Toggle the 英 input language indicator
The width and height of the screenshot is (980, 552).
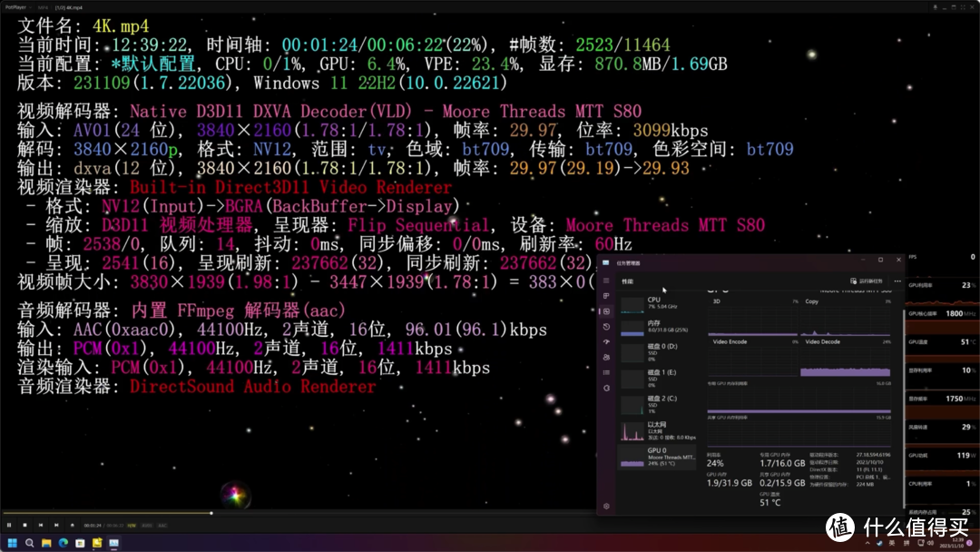click(x=893, y=544)
